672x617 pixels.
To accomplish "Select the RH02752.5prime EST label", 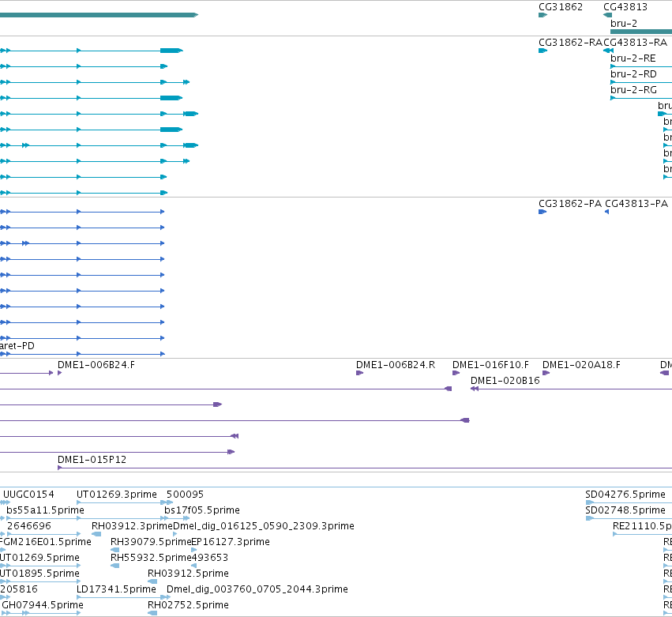I will [188, 605].
